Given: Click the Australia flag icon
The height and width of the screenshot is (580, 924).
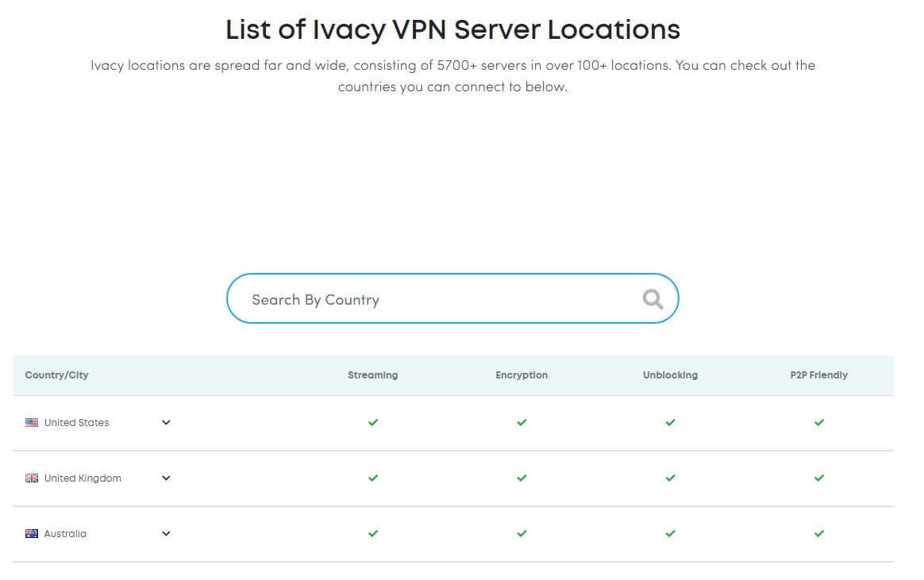Looking at the screenshot, I should click(x=32, y=533).
